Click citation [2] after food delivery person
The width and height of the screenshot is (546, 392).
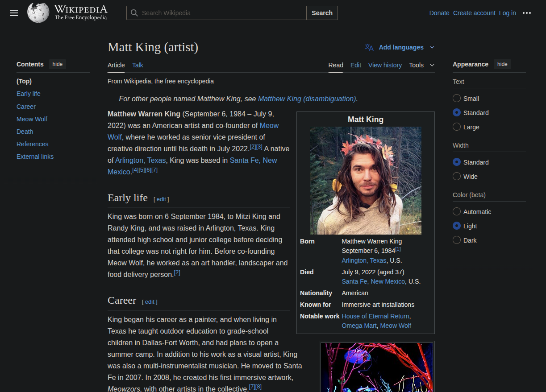177,272
